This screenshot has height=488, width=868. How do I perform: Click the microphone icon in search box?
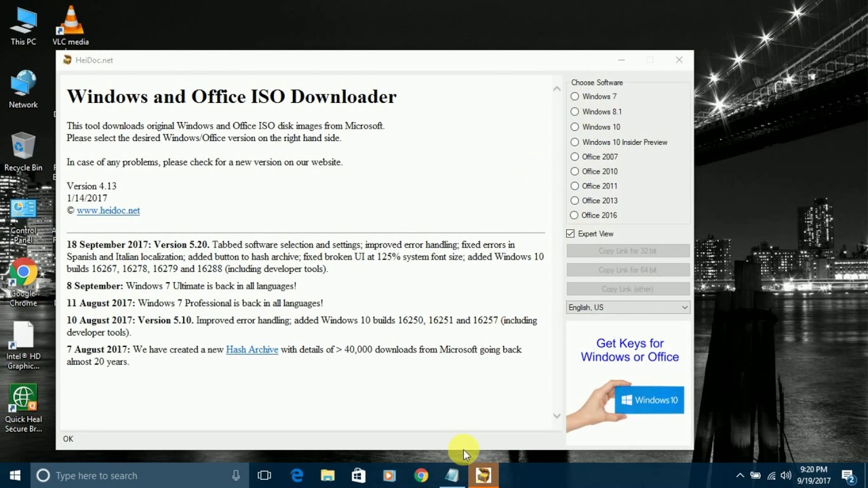pyautogui.click(x=236, y=475)
